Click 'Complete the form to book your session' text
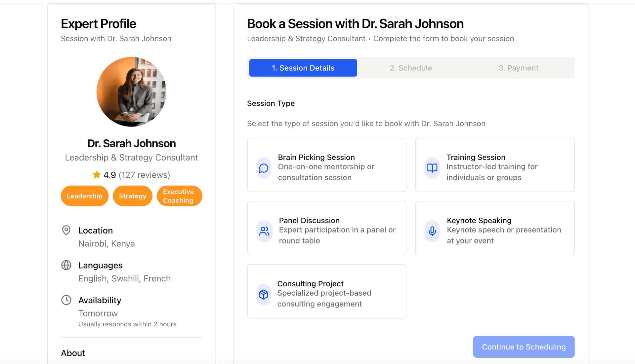 [x=444, y=39]
